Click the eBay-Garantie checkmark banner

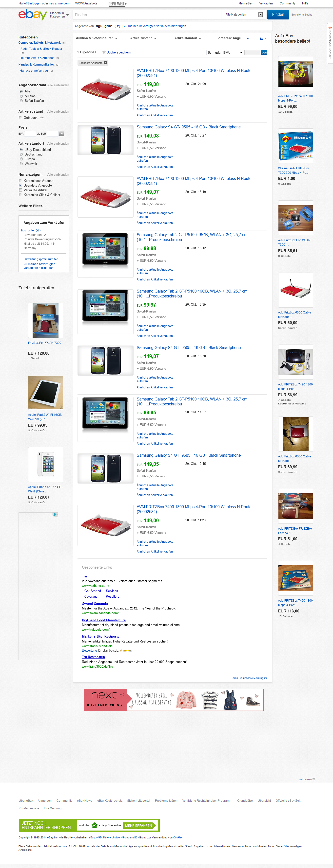click(89, 825)
